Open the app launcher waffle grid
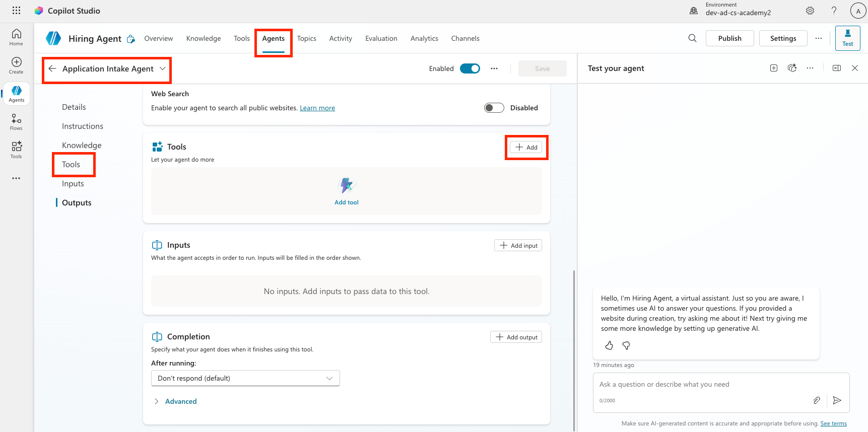Image resolution: width=868 pixels, height=432 pixels. click(16, 11)
